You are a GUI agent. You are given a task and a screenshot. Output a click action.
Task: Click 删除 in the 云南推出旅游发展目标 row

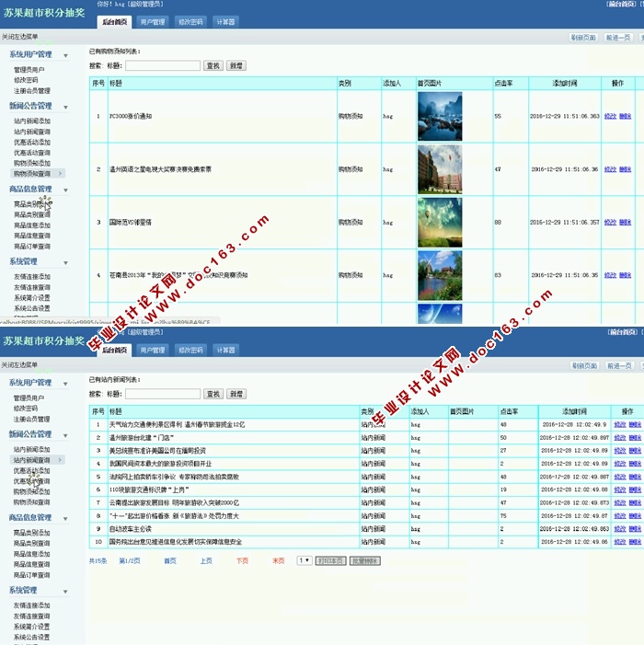635,503
